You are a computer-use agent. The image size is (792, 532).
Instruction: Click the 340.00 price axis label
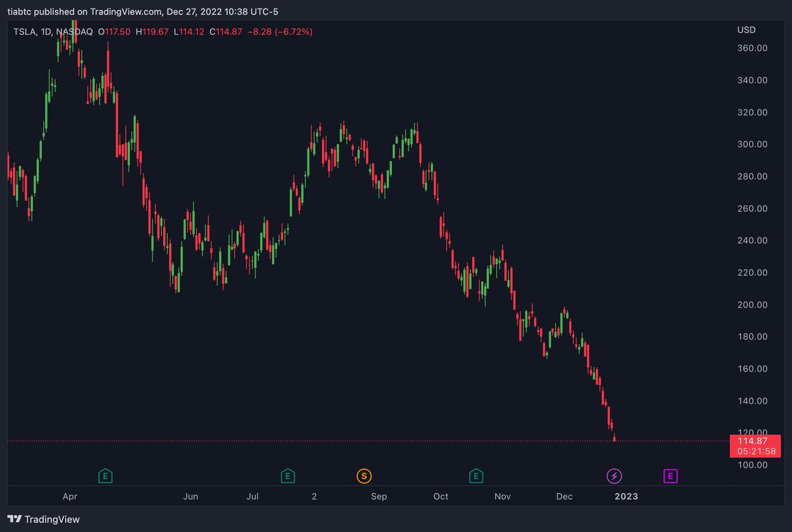point(753,81)
